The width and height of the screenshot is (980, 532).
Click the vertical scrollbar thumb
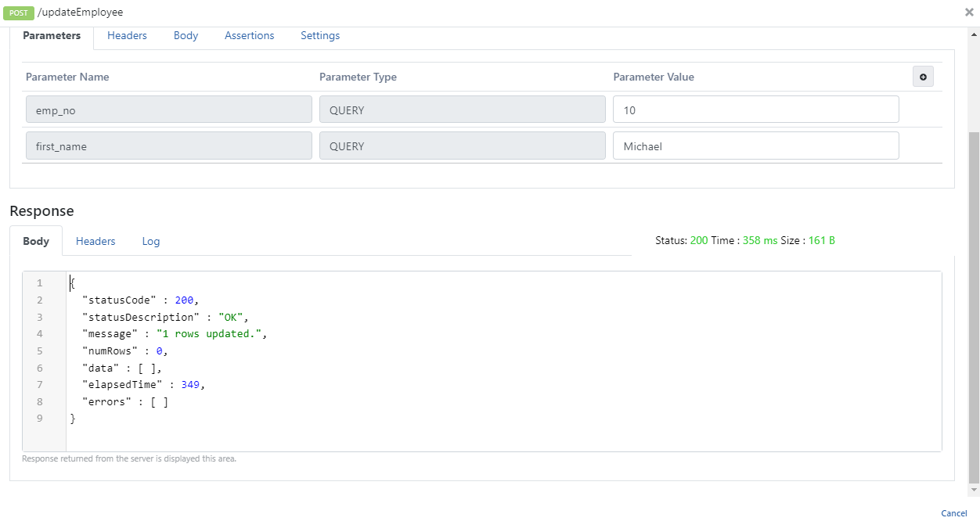(974, 307)
